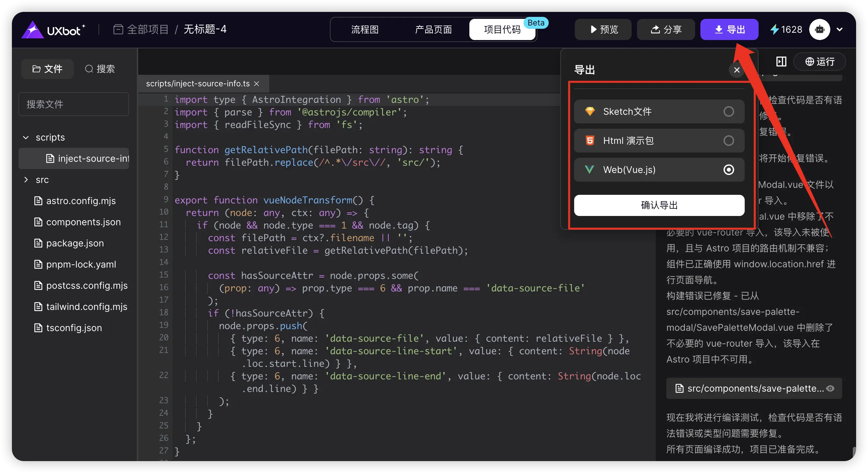Switch to the 流程图 tab
Image resolution: width=868 pixels, height=473 pixels.
coord(365,30)
